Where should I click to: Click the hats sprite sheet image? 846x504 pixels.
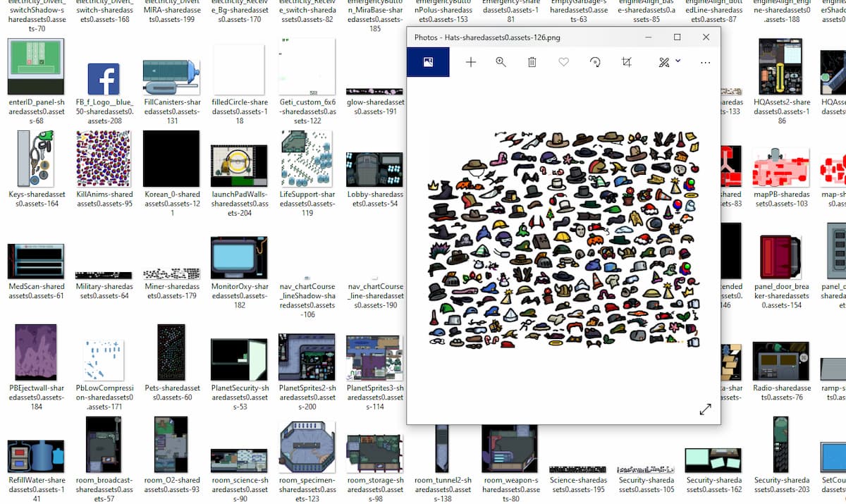563,240
